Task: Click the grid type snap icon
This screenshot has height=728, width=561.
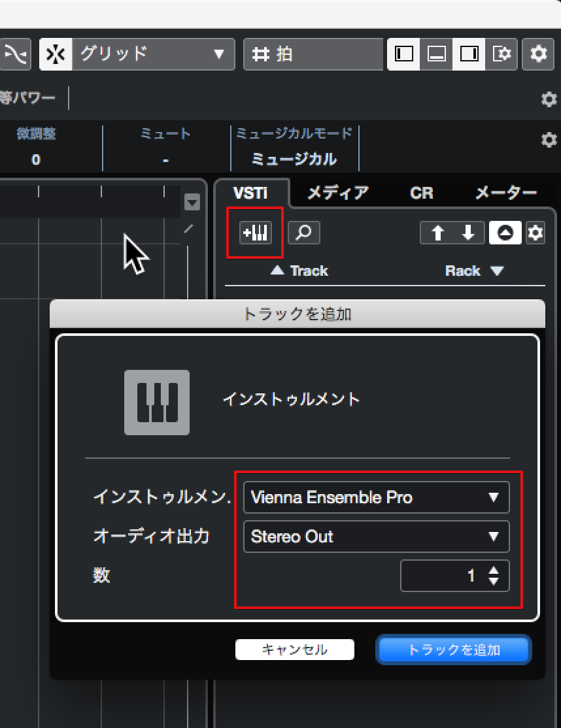Action: tap(56, 54)
